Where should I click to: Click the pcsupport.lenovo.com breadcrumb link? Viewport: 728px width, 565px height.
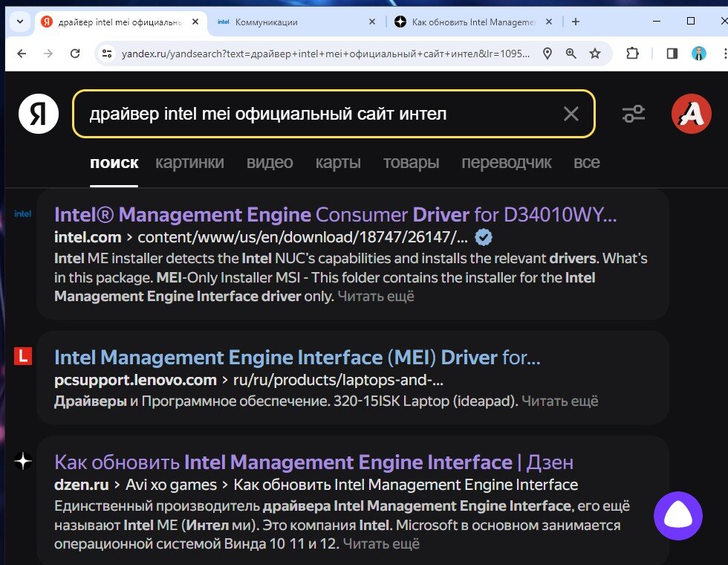[x=135, y=380]
